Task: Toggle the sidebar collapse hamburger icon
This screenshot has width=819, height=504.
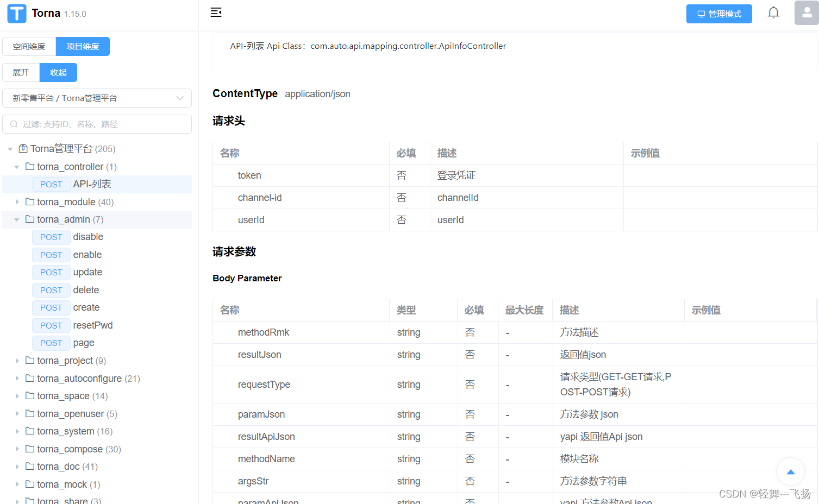Action: [x=216, y=12]
